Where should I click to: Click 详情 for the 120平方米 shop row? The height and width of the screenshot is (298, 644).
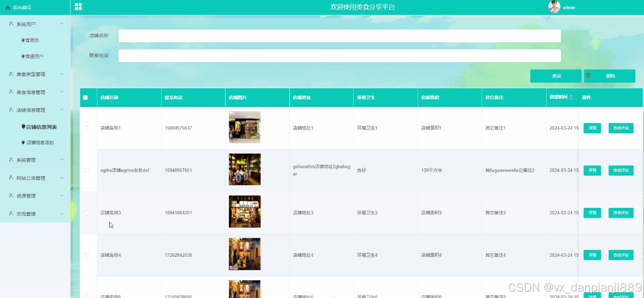point(592,170)
